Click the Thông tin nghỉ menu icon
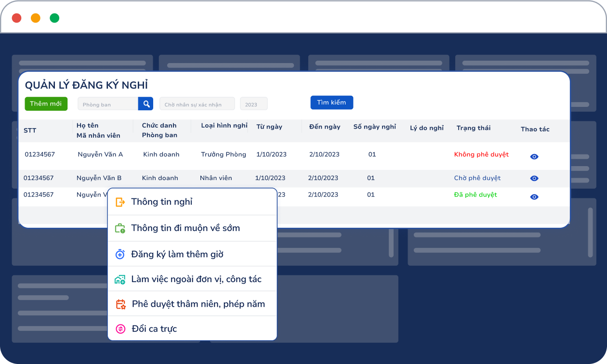Image resolution: width=607 pixels, height=364 pixels. (x=120, y=202)
